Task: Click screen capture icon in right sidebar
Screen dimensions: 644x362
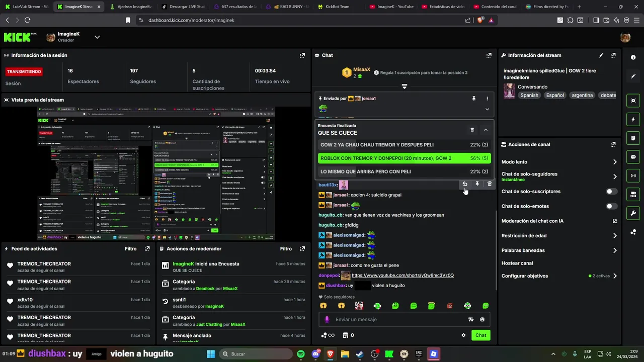Action: tap(633, 101)
